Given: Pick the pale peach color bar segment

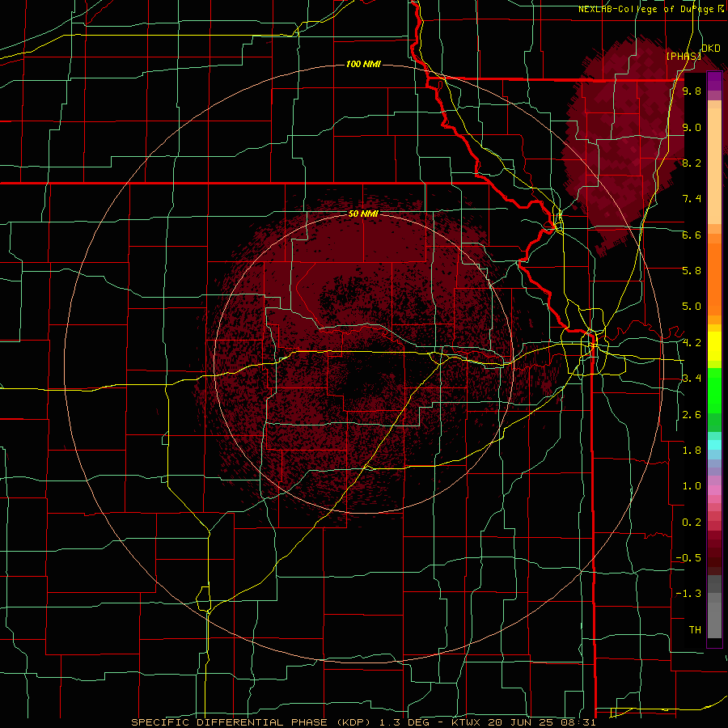Looking at the screenshot, I should (714, 167).
